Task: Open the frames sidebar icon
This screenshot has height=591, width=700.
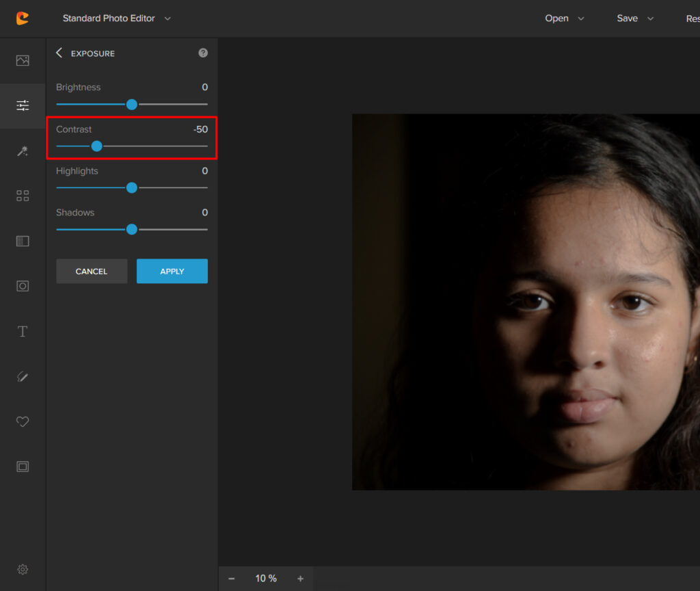Action: (x=23, y=467)
